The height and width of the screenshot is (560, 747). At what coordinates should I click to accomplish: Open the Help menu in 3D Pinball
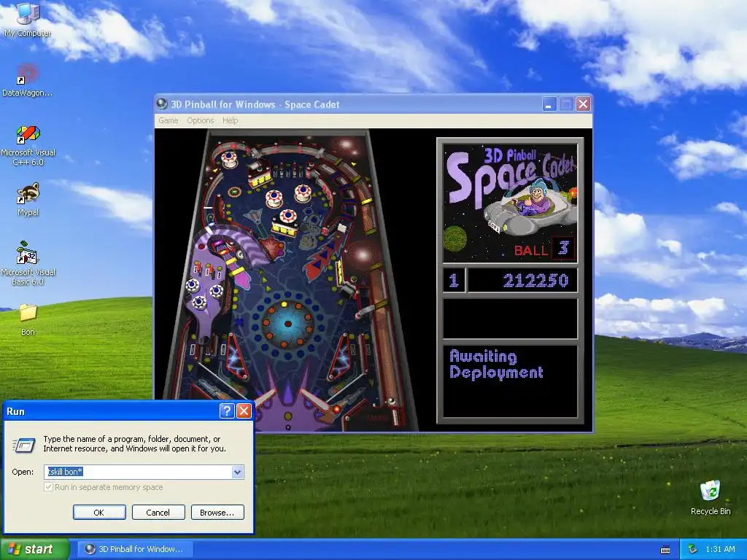(230, 120)
